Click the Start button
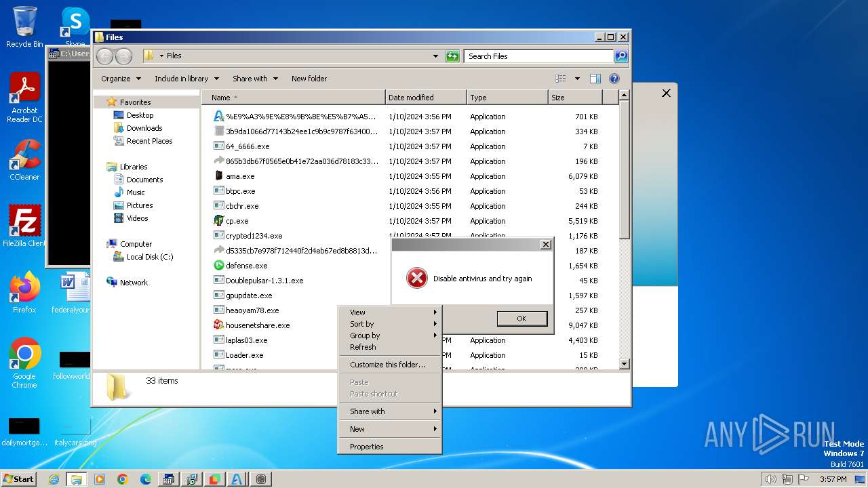 coord(18,479)
